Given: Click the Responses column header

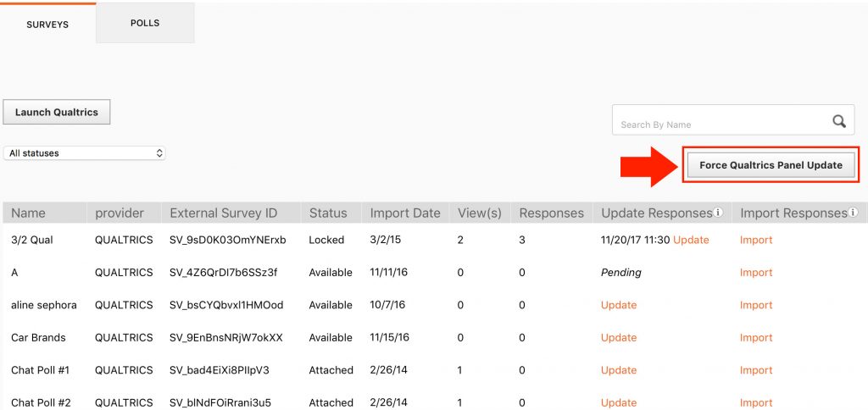Looking at the screenshot, I should [551, 213].
